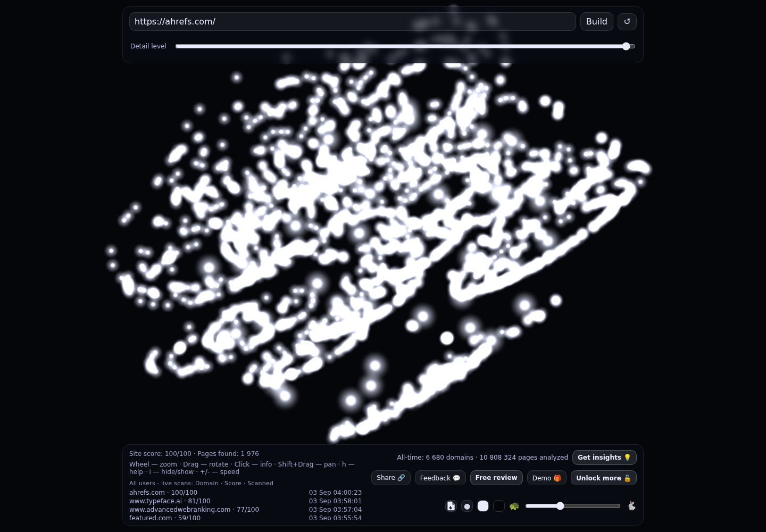Image resolution: width=766 pixels, height=532 pixels.
Task: Open Get insights
Action: tap(604, 458)
